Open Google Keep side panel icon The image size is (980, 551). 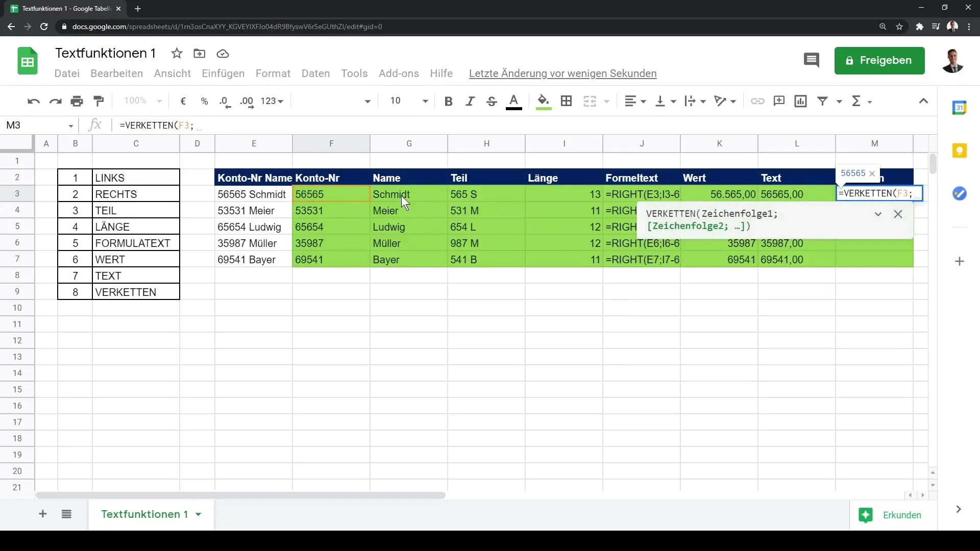point(960,151)
